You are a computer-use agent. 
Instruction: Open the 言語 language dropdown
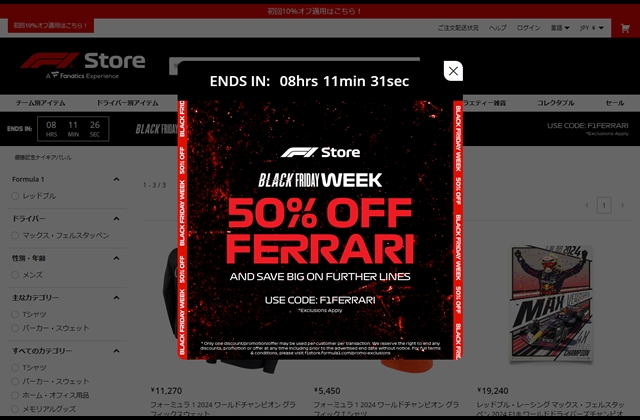pyautogui.click(x=560, y=28)
